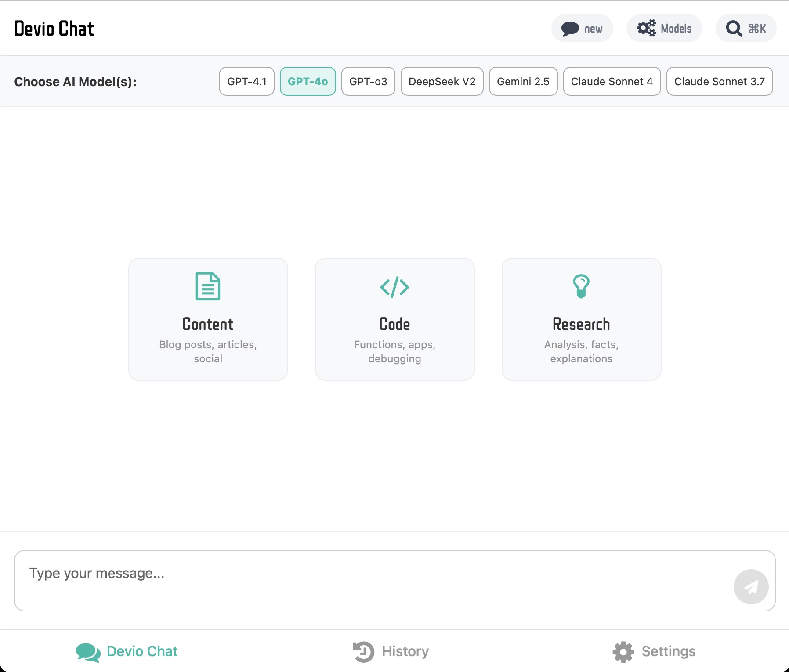Toggle the Gemini 2.5 model
The image size is (789, 672).
point(523,81)
